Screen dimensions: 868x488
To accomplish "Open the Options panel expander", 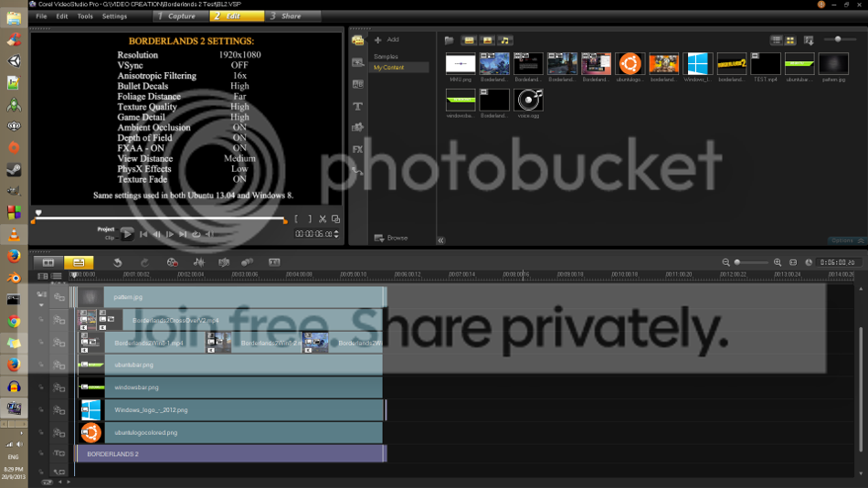I will [842, 240].
